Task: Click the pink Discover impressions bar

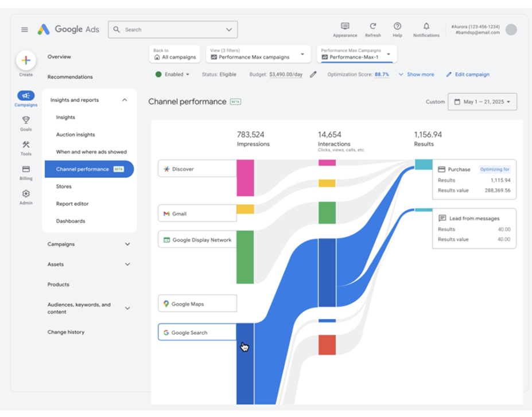Action: pyautogui.click(x=245, y=178)
